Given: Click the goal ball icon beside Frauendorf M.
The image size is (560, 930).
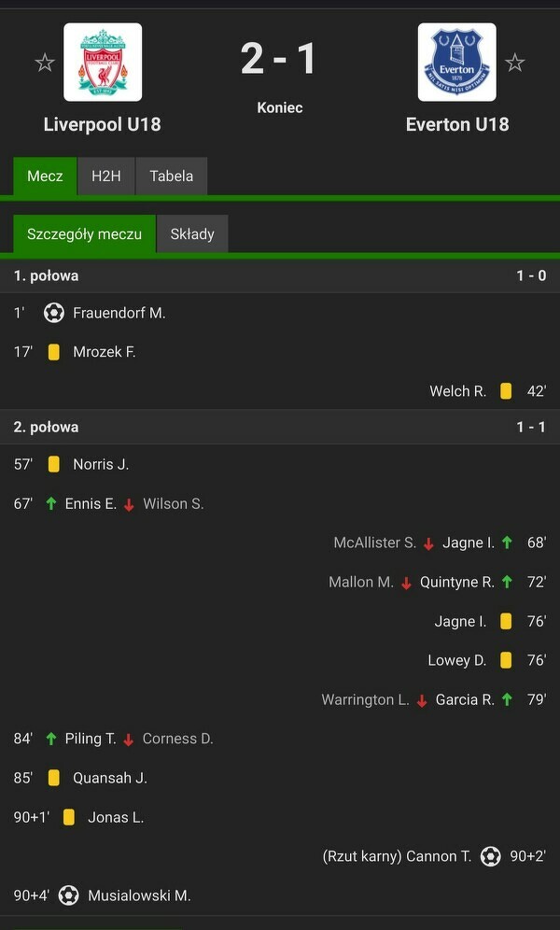Looking at the screenshot, I should point(54,313).
